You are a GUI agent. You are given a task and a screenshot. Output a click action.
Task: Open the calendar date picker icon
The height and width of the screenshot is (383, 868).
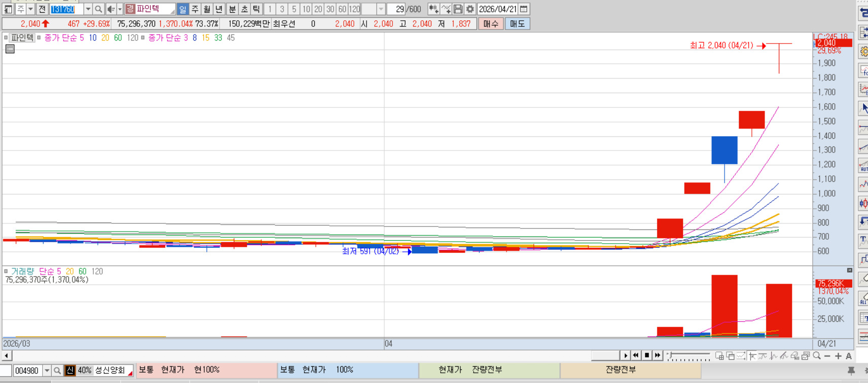(x=524, y=9)
